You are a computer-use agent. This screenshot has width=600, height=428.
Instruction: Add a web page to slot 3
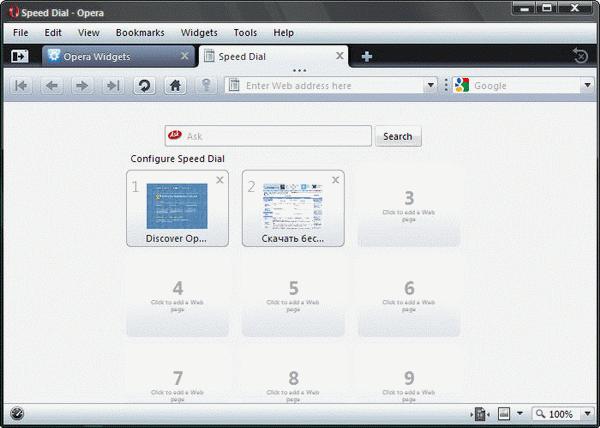tap(409, 209)
